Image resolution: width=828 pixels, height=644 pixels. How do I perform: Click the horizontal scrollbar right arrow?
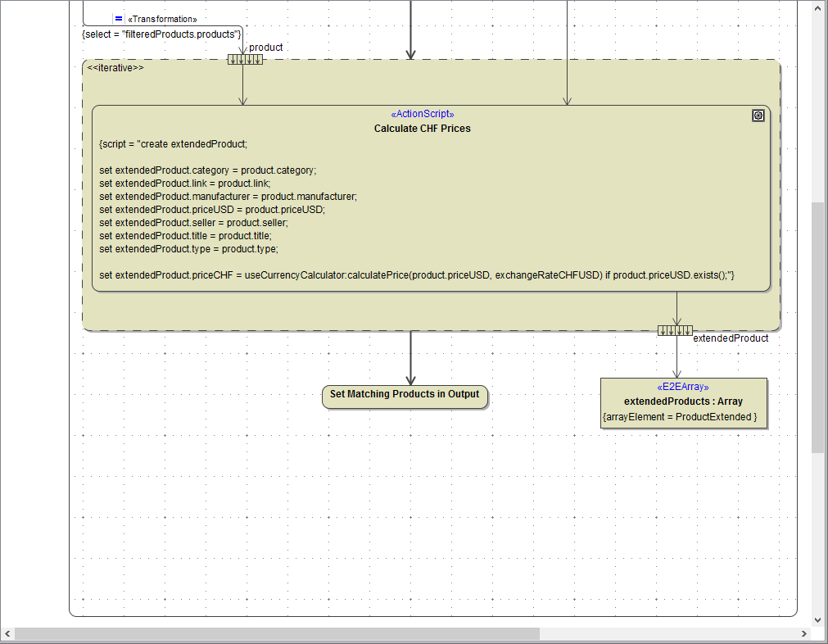tap(803, 633)
